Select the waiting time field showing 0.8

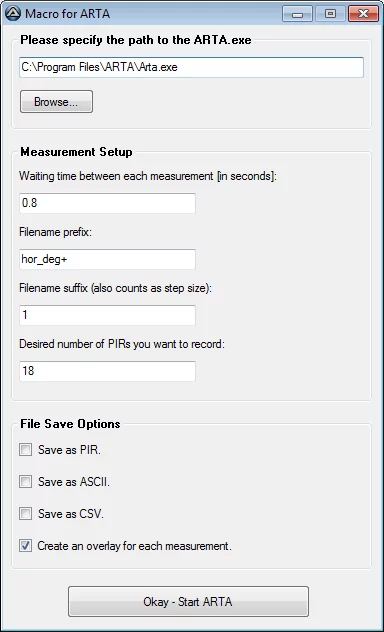coord(108,203)
